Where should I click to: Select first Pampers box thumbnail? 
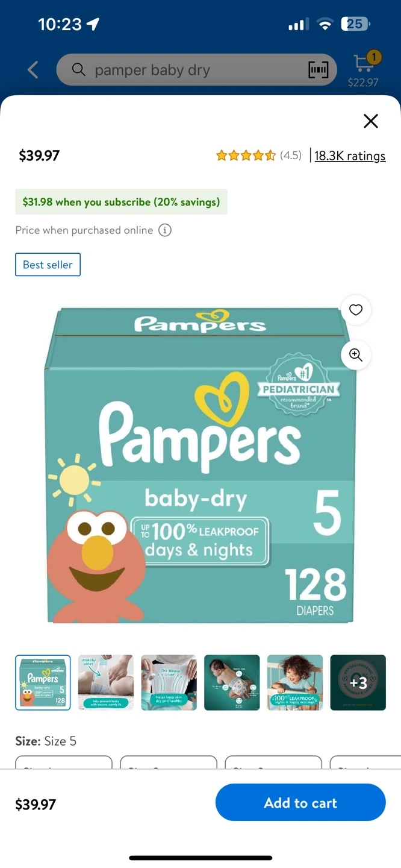tap(43, 682)
